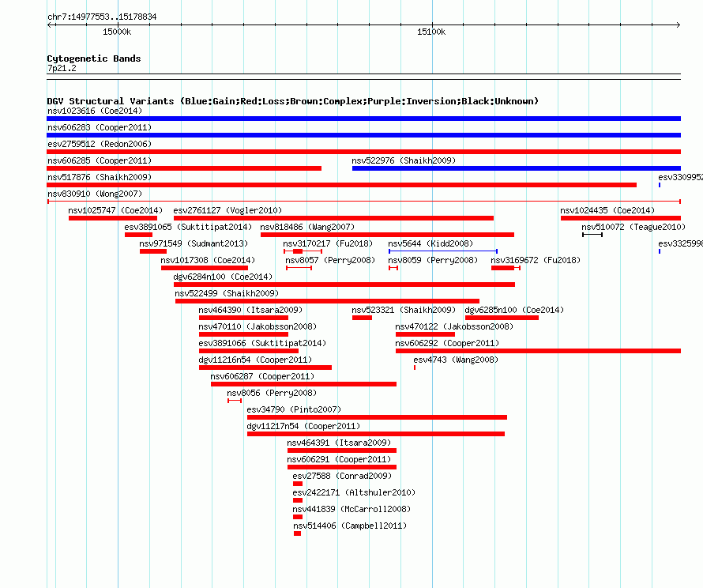The height and width of the screenshot is (588, 703).
Task: Open nsv3169672 (Fu2018) label
Action: pyautogui.click(x=536, y=260)
